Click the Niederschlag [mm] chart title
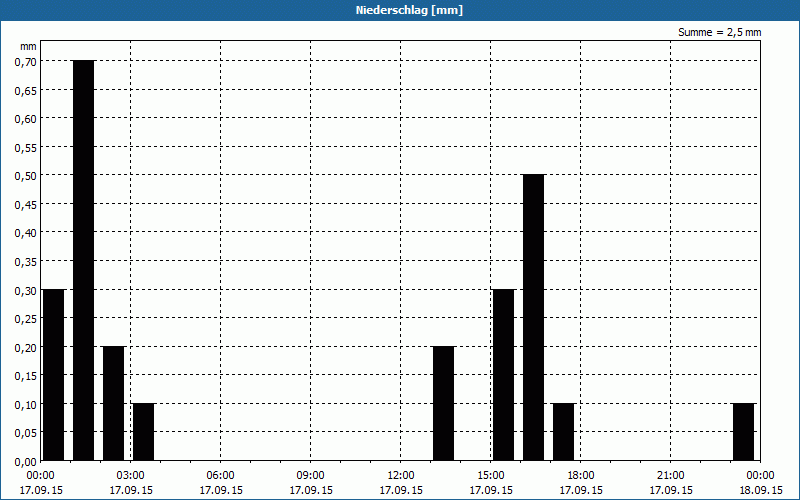 [x=400, y=10]
